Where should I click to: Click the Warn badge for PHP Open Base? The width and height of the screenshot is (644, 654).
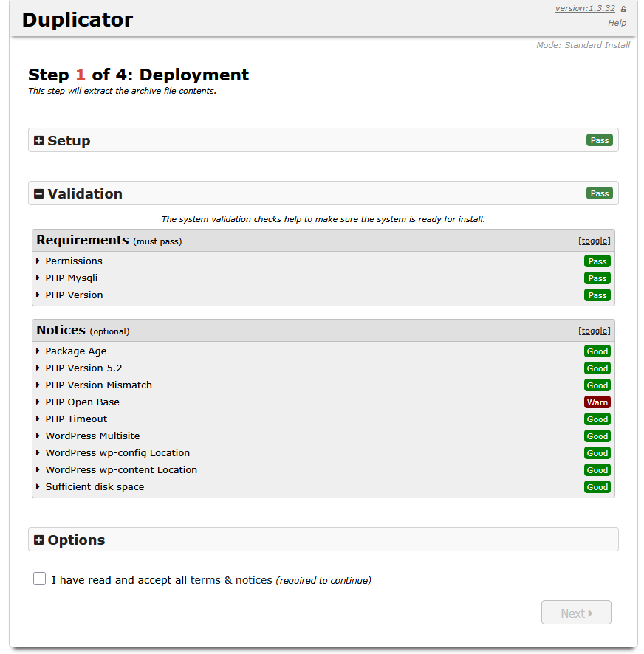597,402
